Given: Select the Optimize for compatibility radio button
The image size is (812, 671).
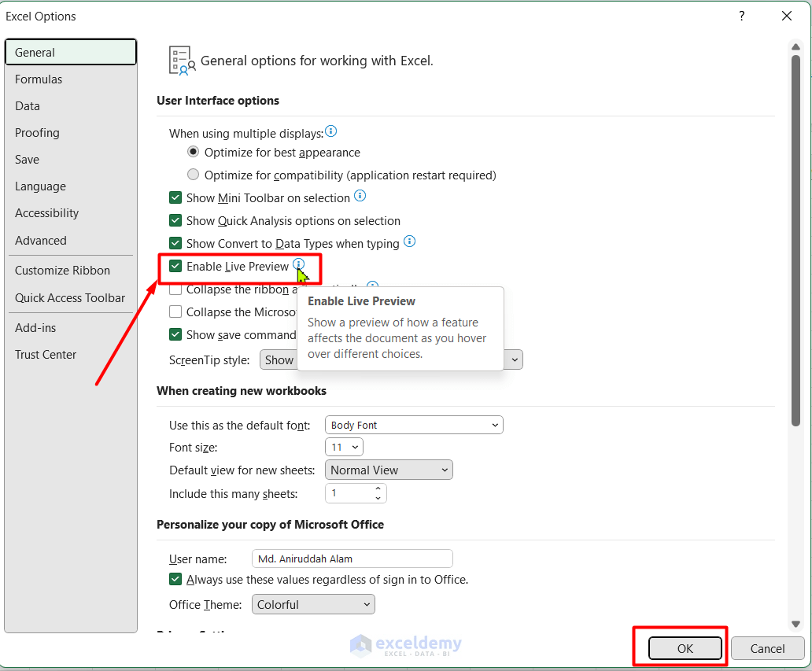Looking at the screenshot, I should [193, 174].
